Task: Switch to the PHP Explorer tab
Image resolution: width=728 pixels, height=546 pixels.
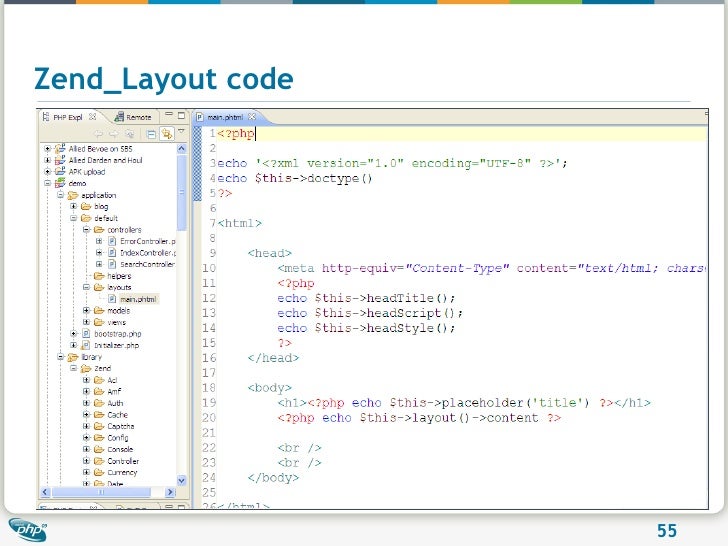Action: (x=68, y=117)
